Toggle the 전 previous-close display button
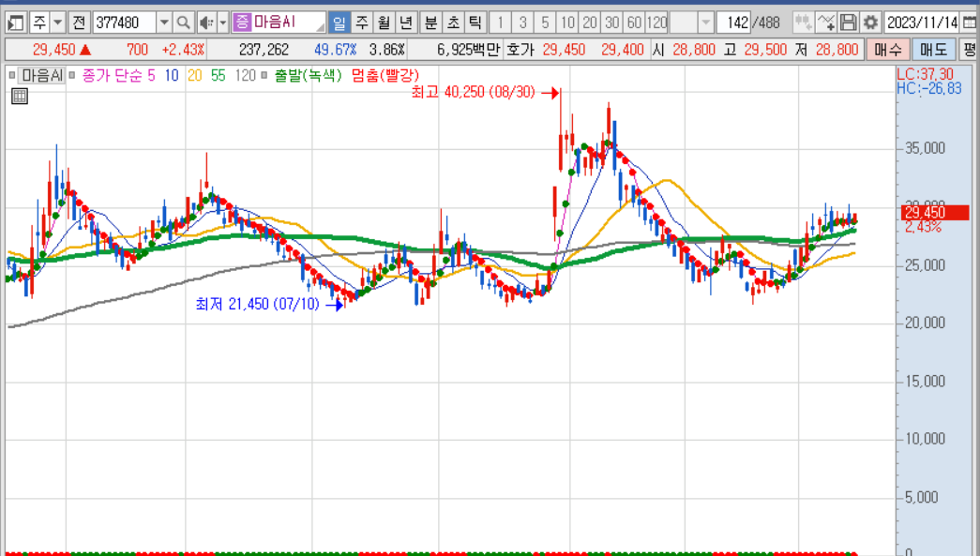Viewport: 980px width, 556px height. click(81, 21)
